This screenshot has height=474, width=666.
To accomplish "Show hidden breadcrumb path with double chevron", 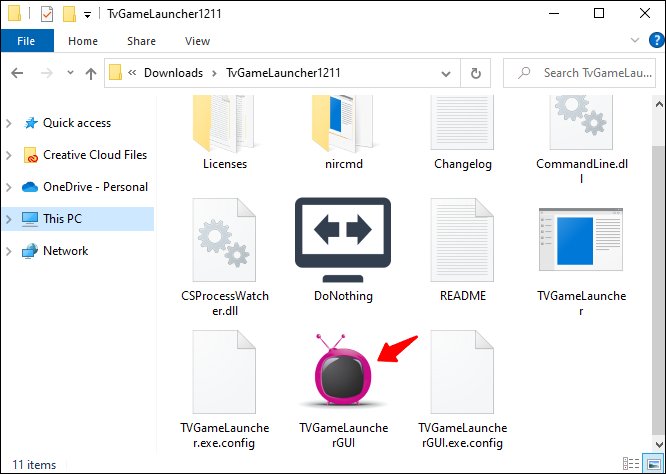I will coord(132,73).
